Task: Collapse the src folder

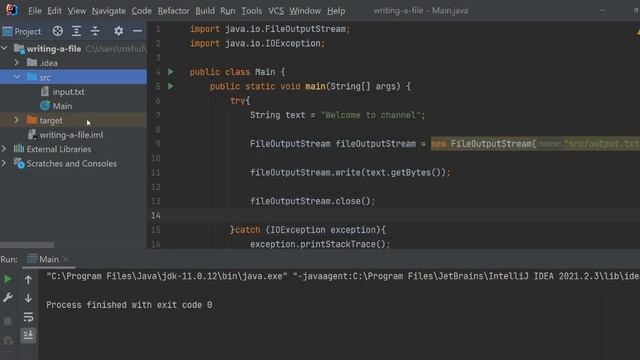Action: click(x=17, y=77)
